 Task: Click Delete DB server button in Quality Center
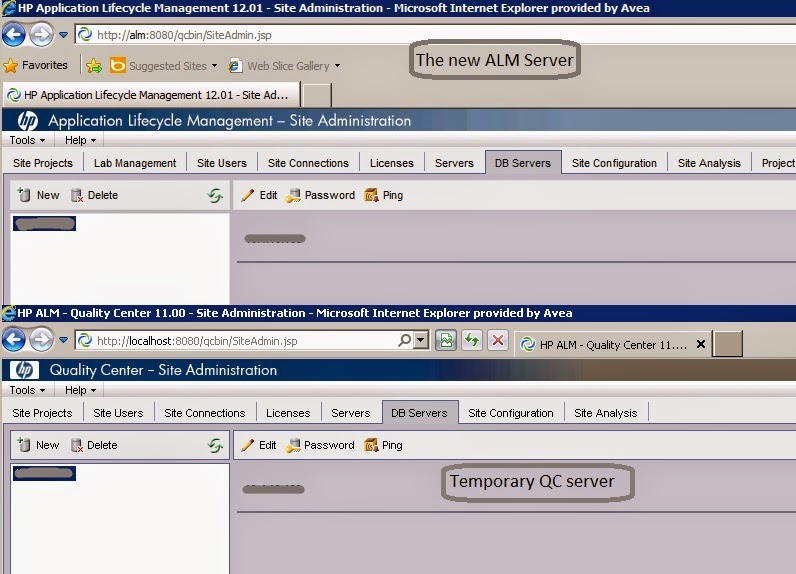click(x=94, y=445)
